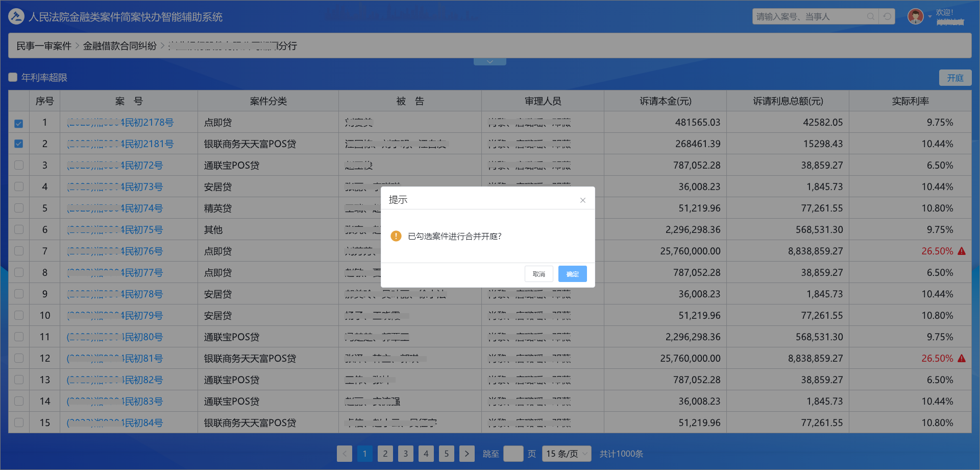Click the refresh icon beside search box
980x470 pixels.
[888, 17]
